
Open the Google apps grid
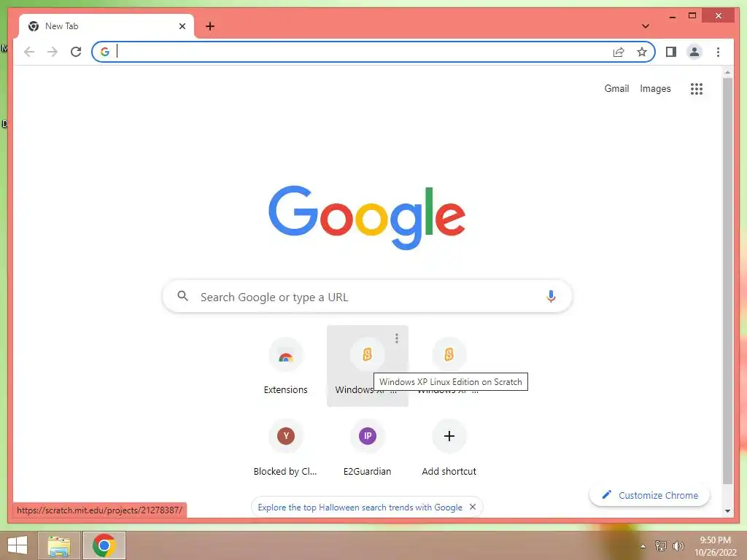[x=697, y=88]
